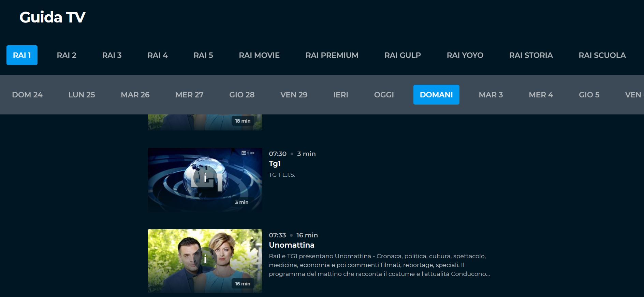Select the DOMANI day tab

click(436, 95)
